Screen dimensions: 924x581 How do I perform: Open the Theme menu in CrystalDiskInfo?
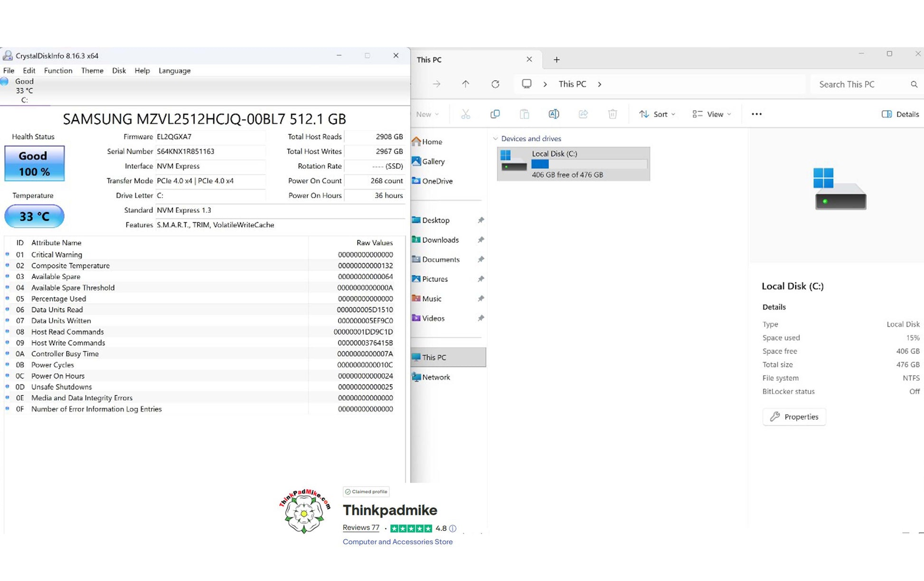point(92,70)
